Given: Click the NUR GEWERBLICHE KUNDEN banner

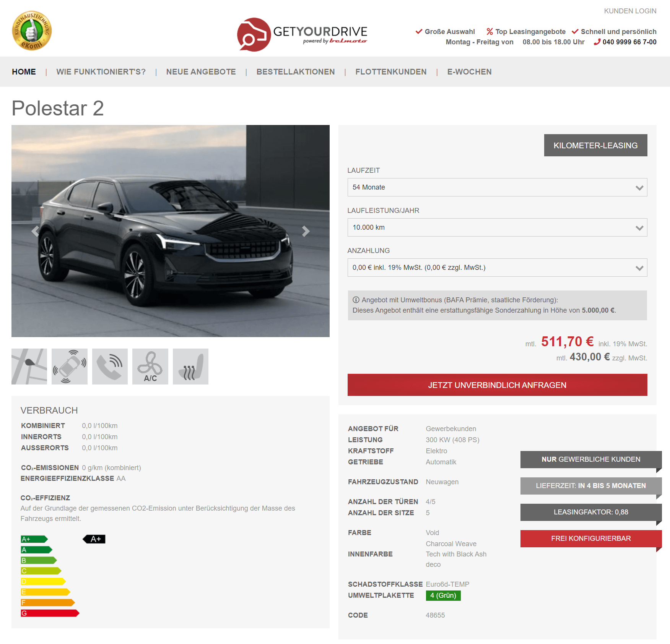Looking at the screenshot, I should click(x=591, y=459).
